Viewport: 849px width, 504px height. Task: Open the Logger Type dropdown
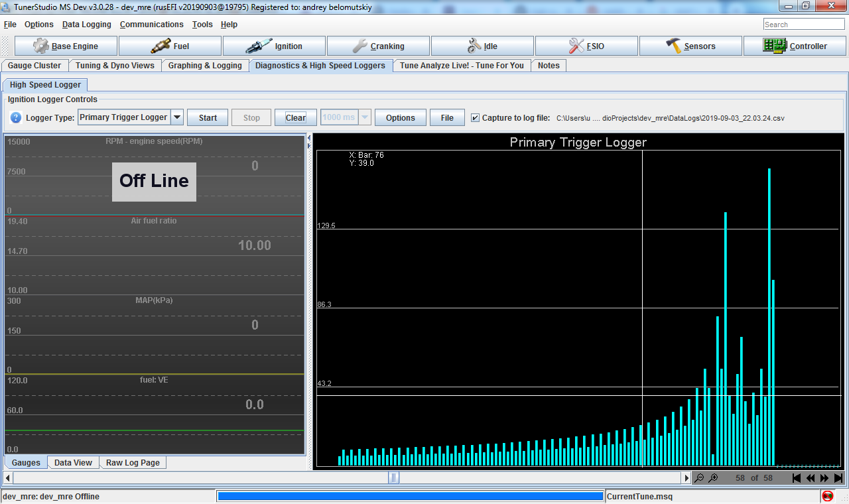pos(177,117)
